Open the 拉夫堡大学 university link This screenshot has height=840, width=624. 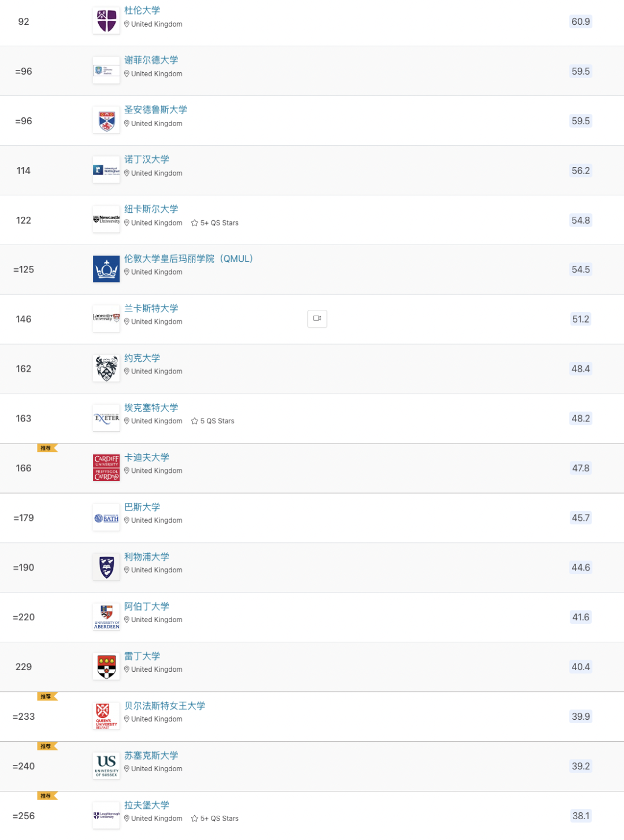(147, 805)
